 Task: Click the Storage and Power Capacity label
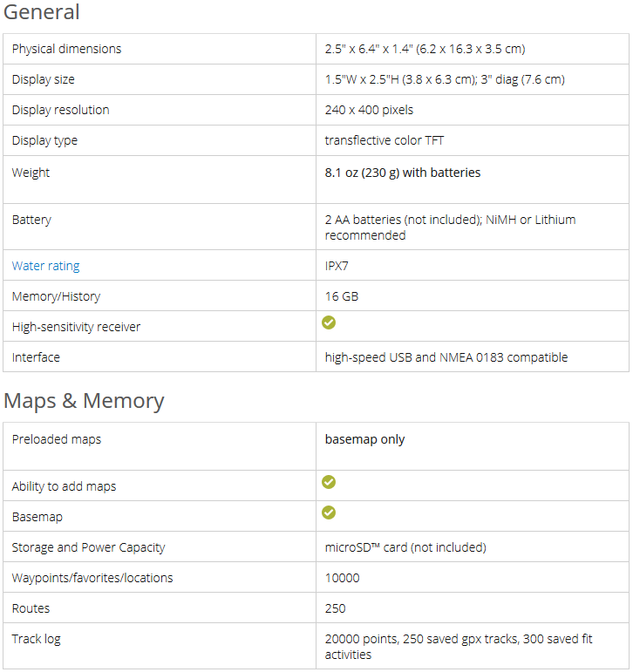point(88,547)
